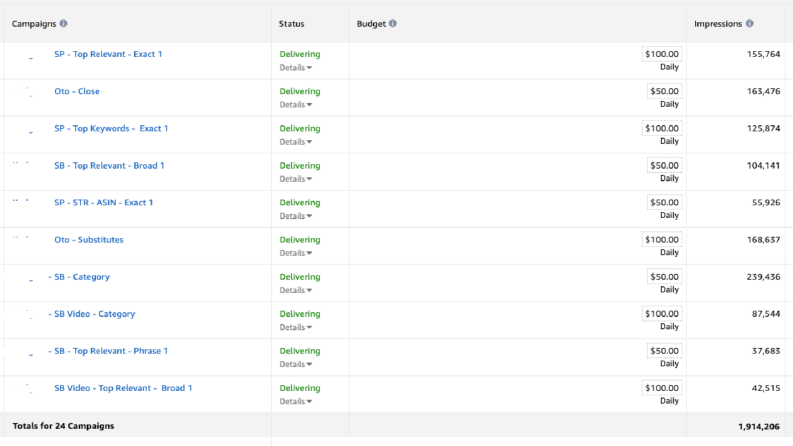The image size is (793, 446).
Task: Click impressions value 125,874
Action: (763, 128)
